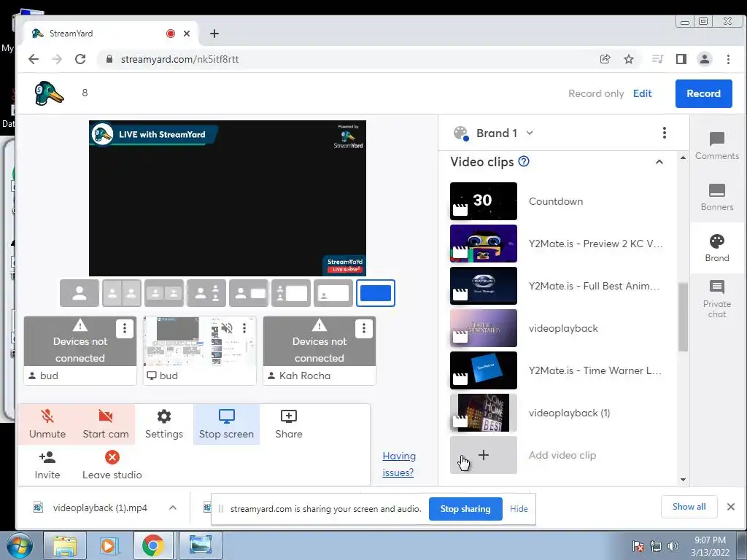Show all downloads

pyautogui.click(x=689, y=507)
